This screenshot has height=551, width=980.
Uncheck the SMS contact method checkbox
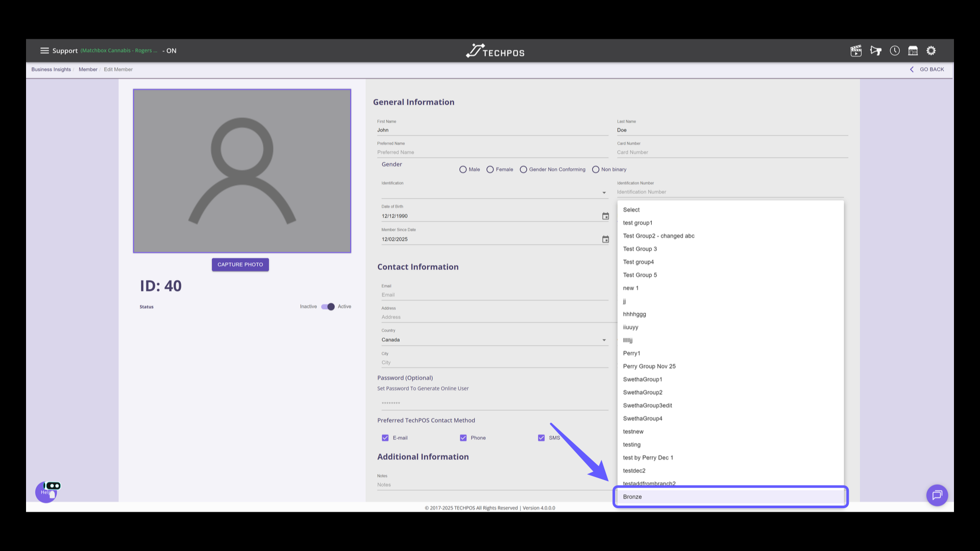click(x=541, y=438)
